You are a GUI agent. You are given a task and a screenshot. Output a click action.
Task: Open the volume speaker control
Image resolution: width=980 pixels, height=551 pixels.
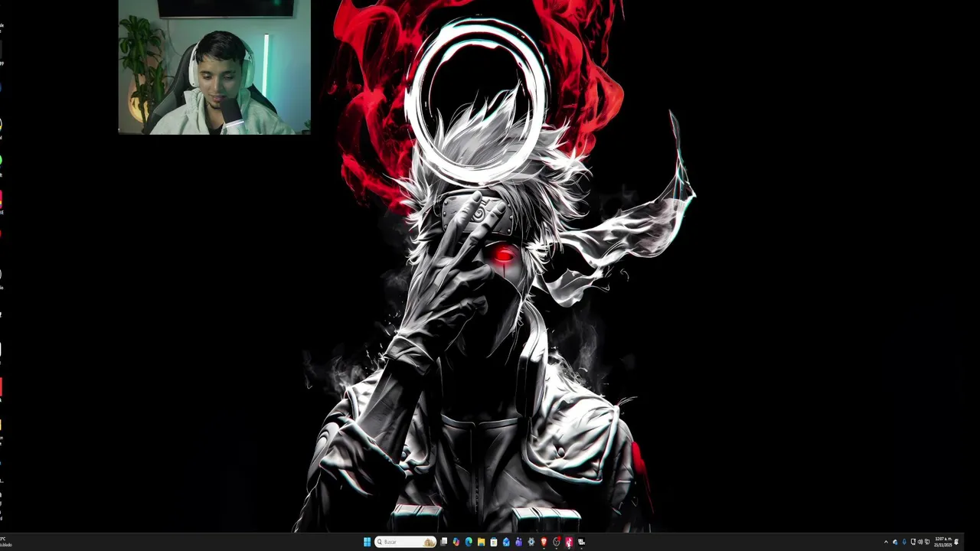click(920, 542)
